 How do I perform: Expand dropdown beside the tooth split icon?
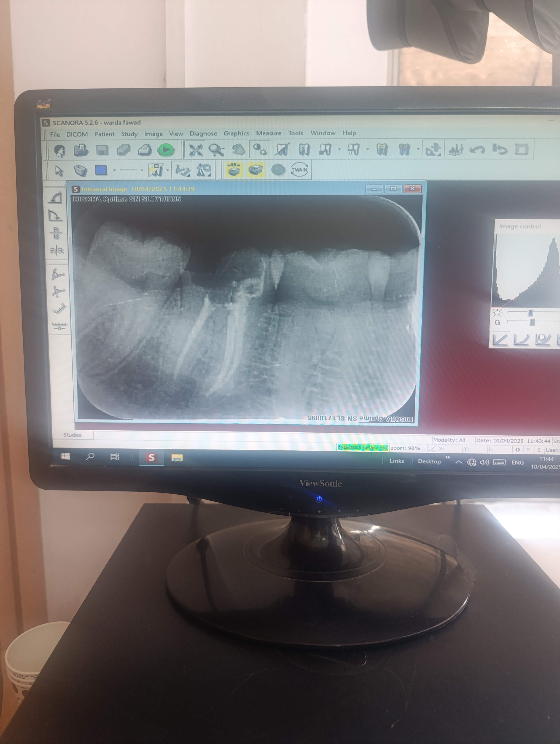pyautogui.click(x=367, y=149)
